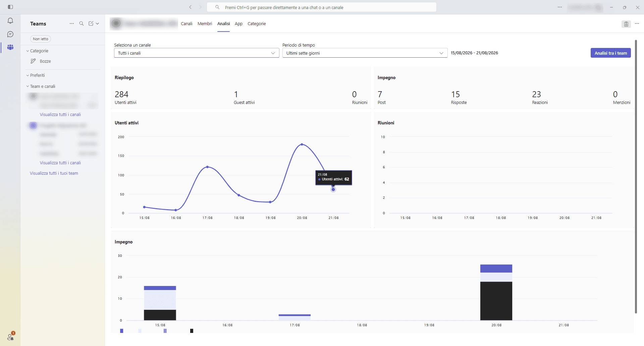Open the chevron next to compose icon
This screenshot has width=644, height=346.
(98, 23)
